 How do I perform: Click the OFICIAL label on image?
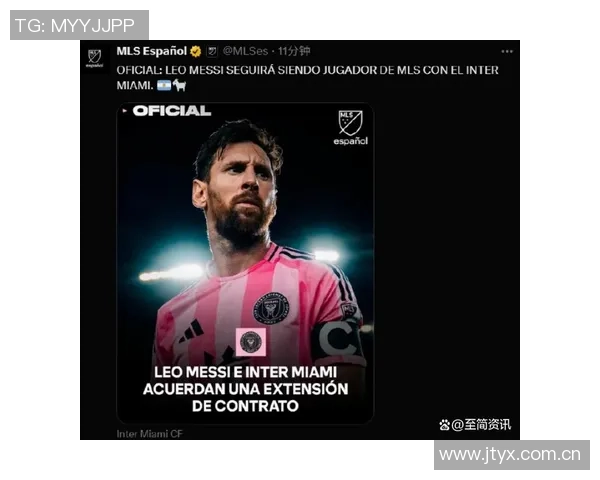point(172,111)
